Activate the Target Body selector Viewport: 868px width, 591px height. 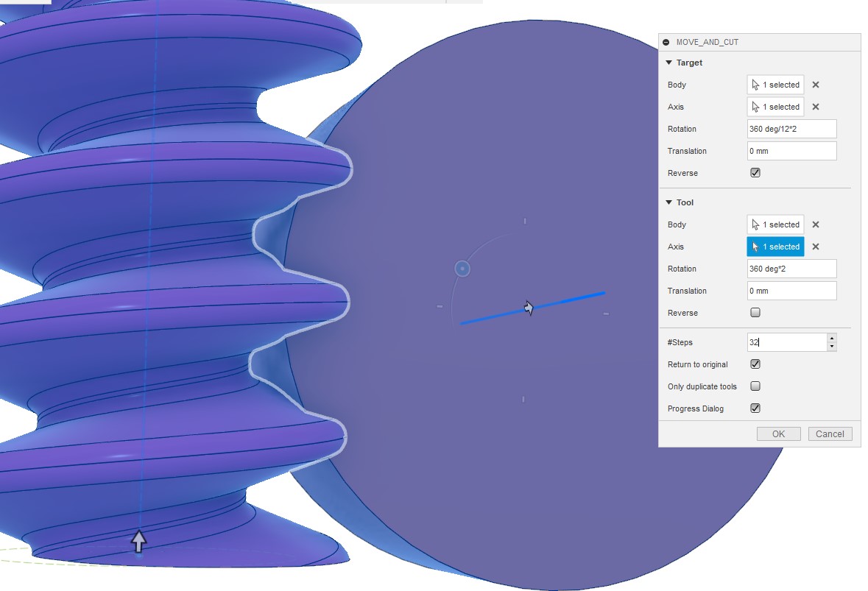775,85
